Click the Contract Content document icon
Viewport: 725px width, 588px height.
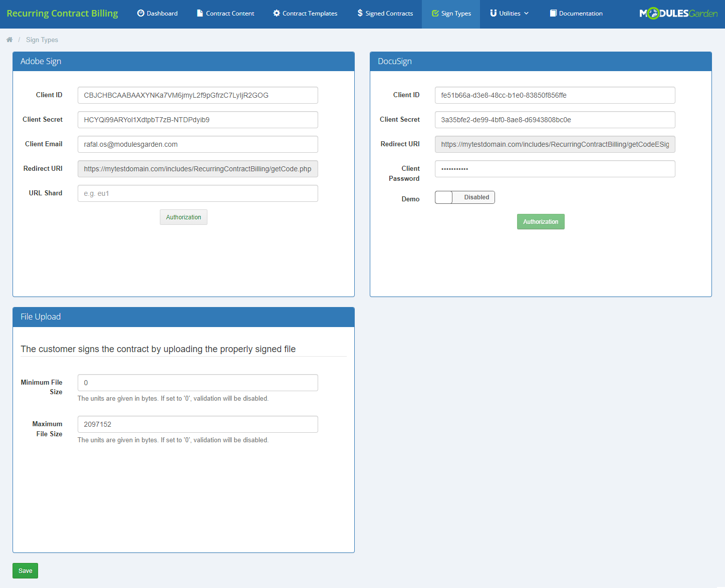click(200, 13)
